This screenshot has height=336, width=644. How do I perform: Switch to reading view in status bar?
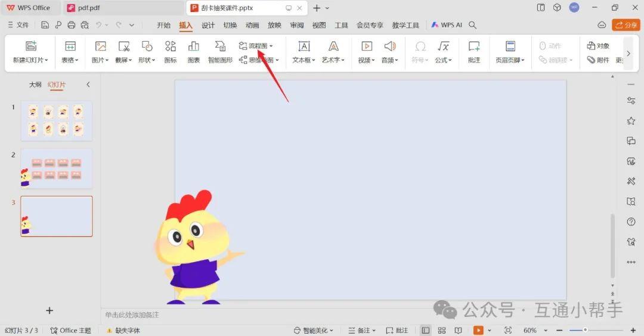459,330
